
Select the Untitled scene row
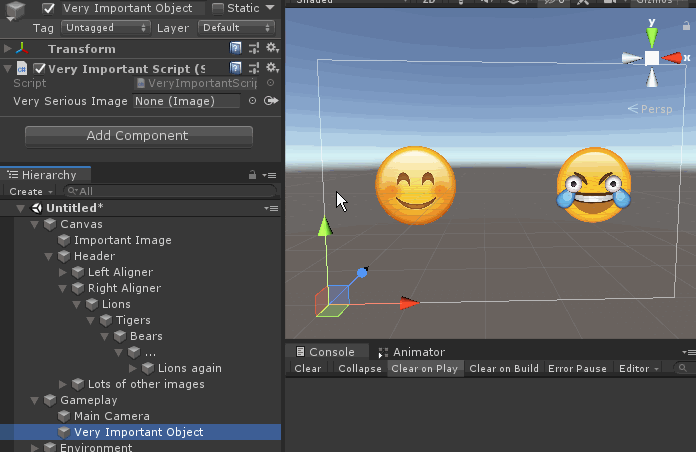140,208
